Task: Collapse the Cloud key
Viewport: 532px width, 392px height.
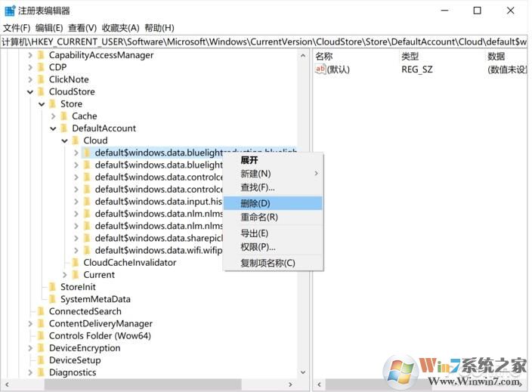Action: [x=65, y=140]
